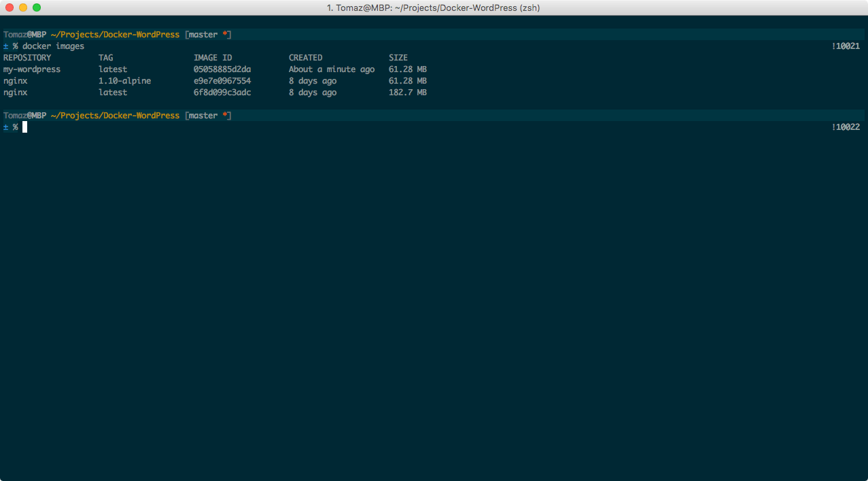Click the green fullscreen window button
The image size is (868, 481).
pyautogui.click(x=37, y=7)
